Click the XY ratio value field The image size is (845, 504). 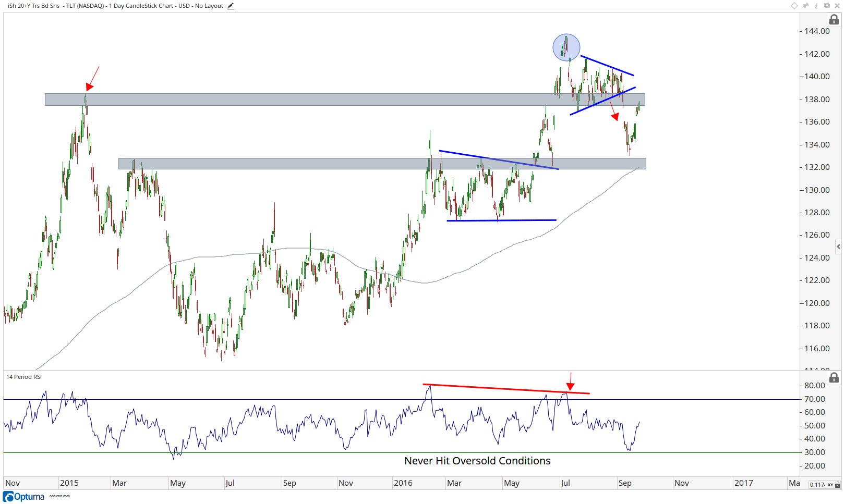[817, 485]
